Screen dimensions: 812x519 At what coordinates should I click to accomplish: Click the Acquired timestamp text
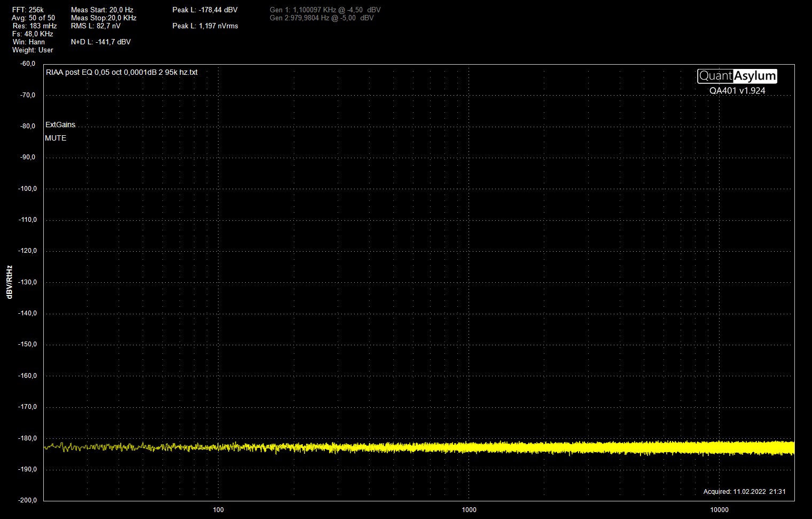[x=744, y=491]
